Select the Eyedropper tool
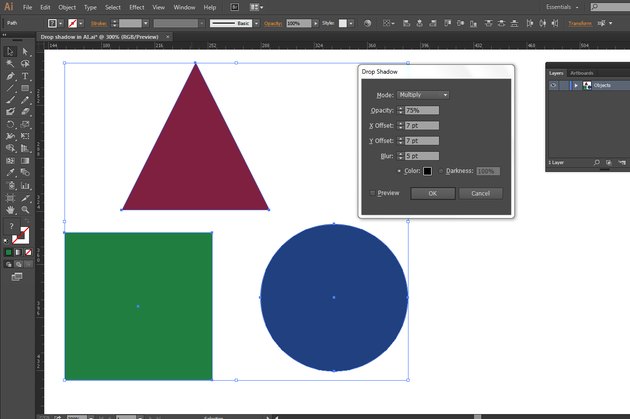 (10, 173)
